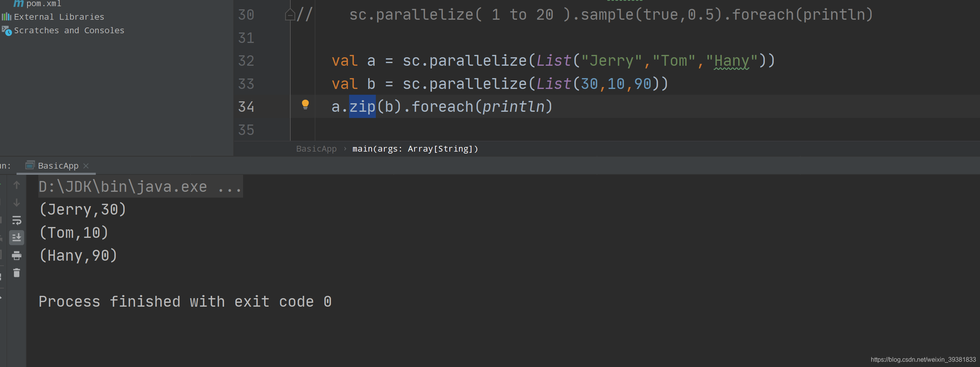980x367 pixels.
Task: Click BasicApp in the breadcrumb bar
Action: pos(316,149)
